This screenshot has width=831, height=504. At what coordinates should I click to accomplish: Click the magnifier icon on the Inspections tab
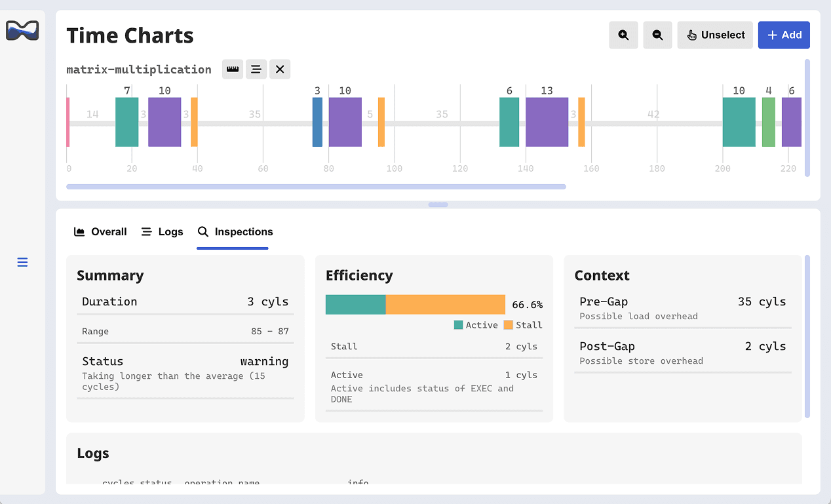(203, 231)
